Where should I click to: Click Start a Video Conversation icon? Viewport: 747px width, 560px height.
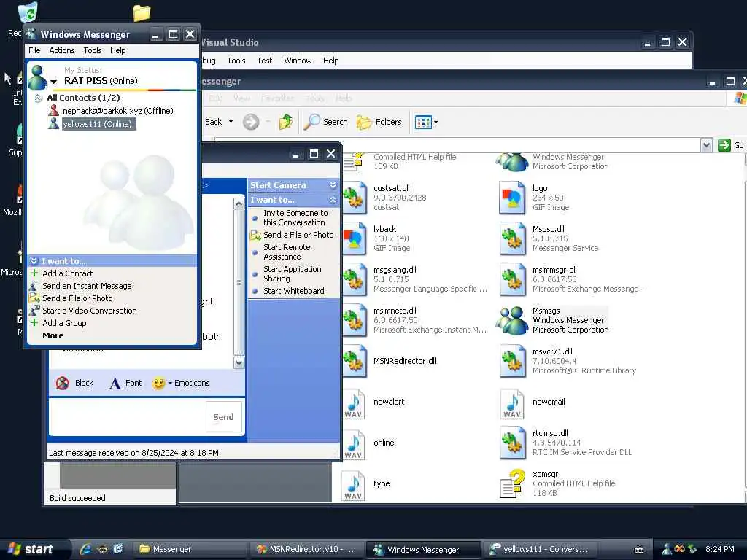click(34, 311)
